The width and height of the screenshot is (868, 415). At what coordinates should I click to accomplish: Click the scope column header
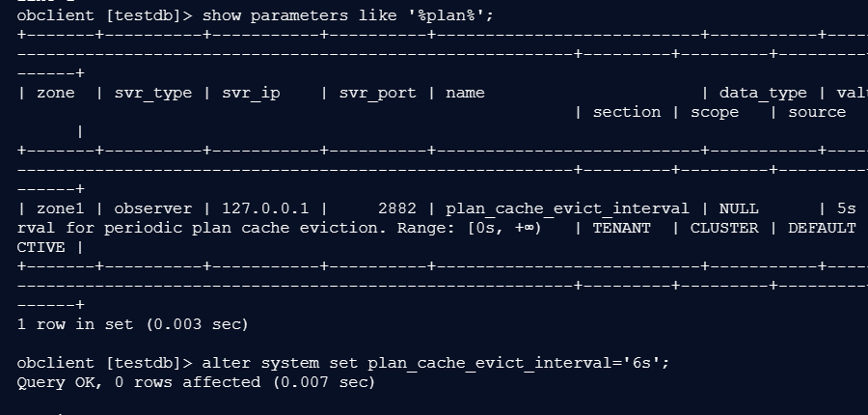click(x=714, y=113)
